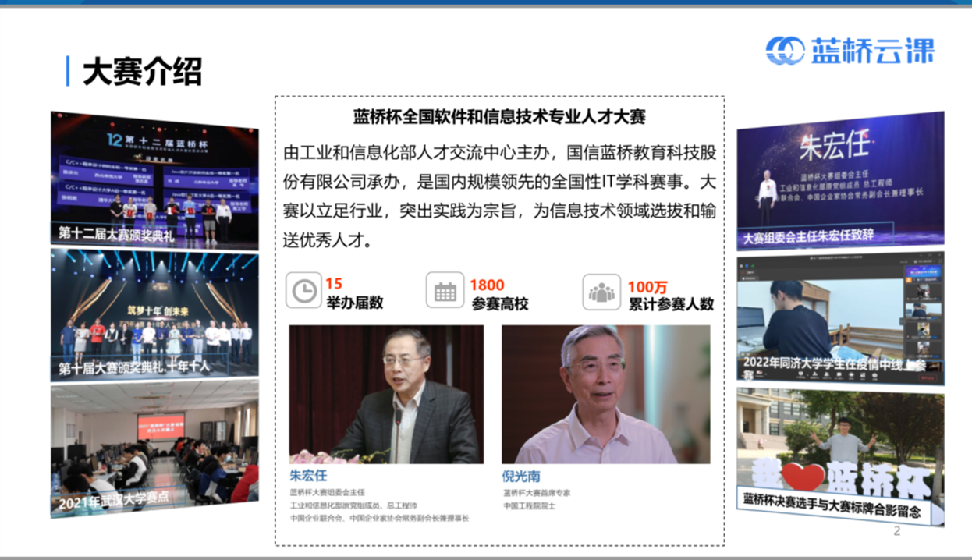Click the orange number 15

coord(334,284)
